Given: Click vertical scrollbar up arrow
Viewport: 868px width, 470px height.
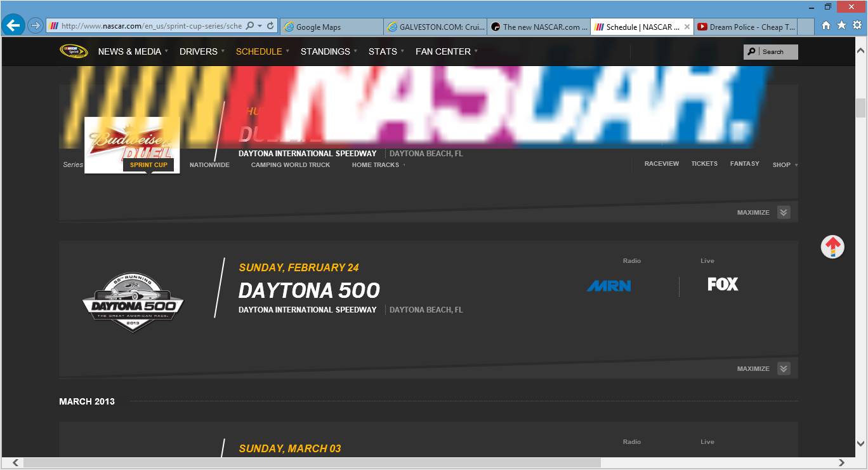Looking at the screenshot, I should pos(860,50).
